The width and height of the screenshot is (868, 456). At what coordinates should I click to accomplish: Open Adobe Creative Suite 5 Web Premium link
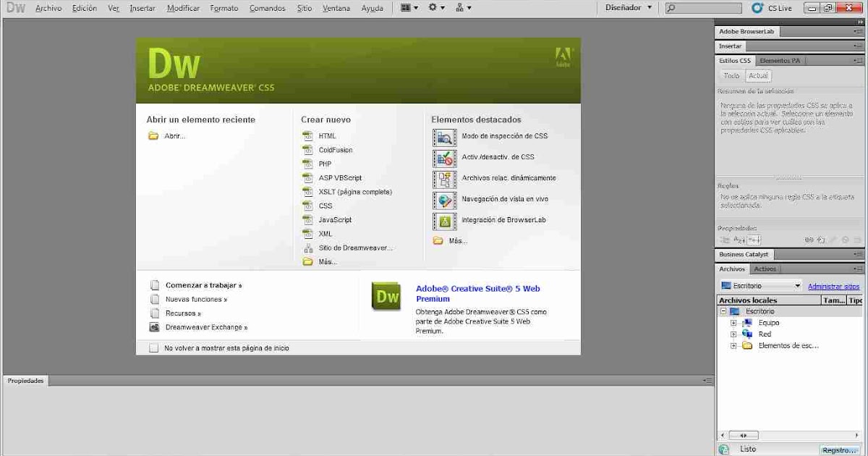(x=478, y=293)
